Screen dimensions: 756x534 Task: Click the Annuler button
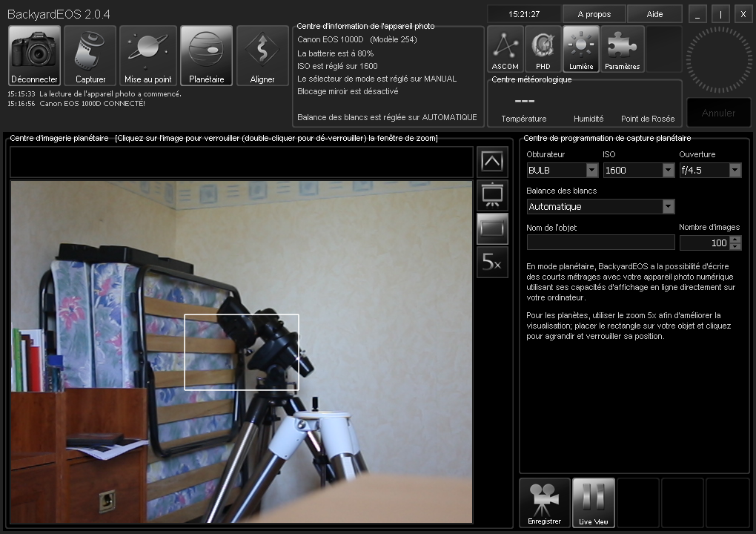point(718,113)
